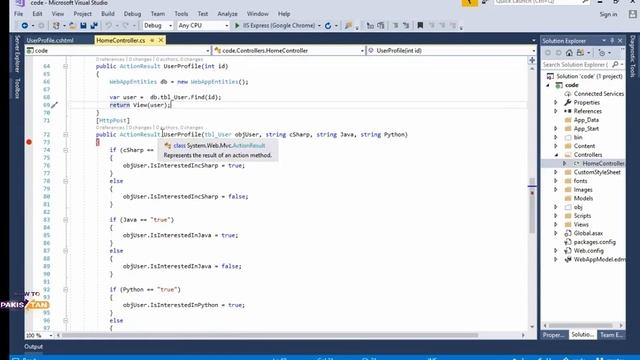Click the bookmark icon in the toolbar
640x360 pixels.
pos(420,26)
